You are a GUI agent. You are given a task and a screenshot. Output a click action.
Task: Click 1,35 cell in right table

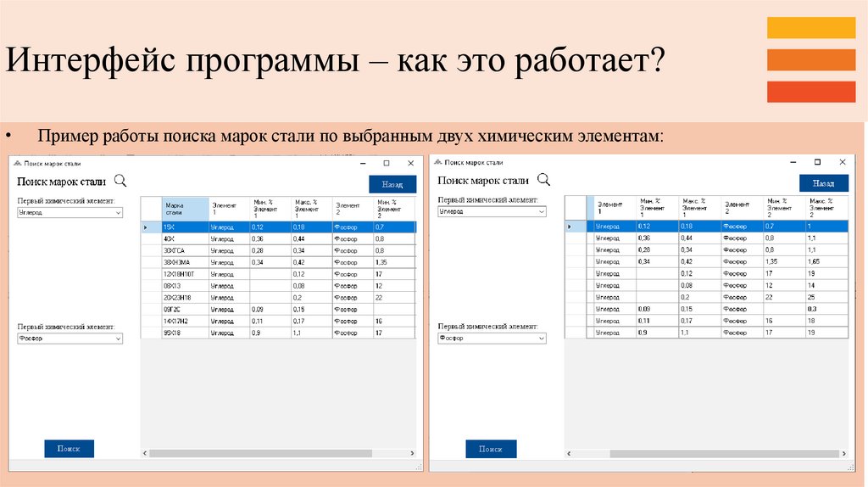tap(784, 261)
